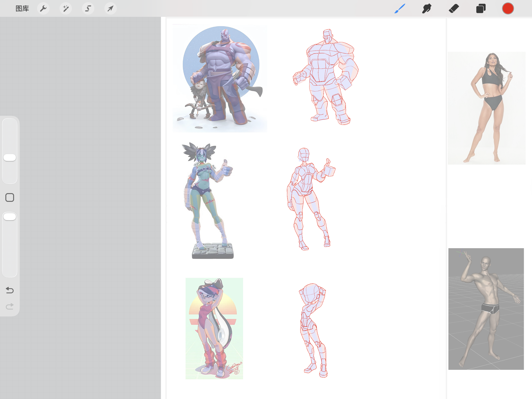Select the Eraser tool
Viewport: 532px width, 399px height.
(x=454, y=9)
